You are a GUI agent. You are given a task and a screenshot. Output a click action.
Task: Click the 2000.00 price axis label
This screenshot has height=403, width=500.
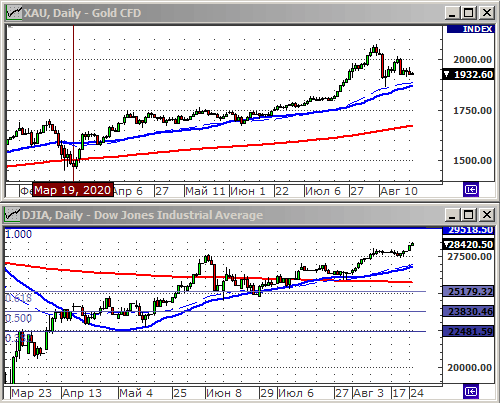click(472, 60)
